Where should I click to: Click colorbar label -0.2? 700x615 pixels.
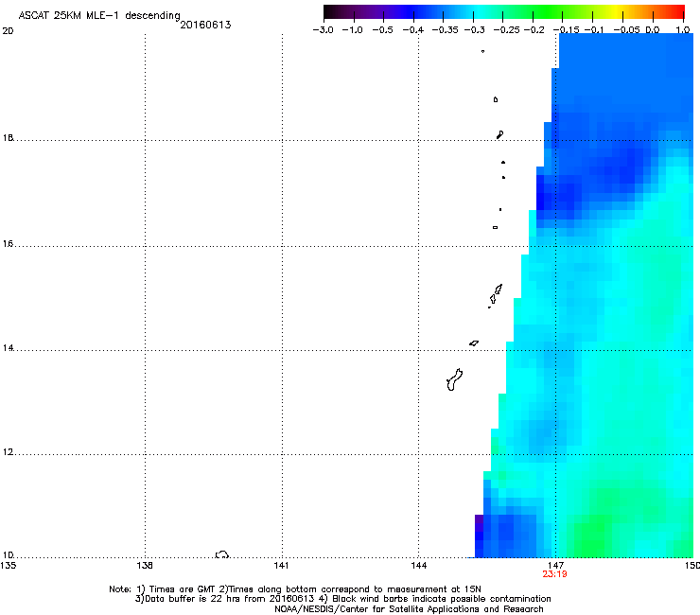point(534,30)
